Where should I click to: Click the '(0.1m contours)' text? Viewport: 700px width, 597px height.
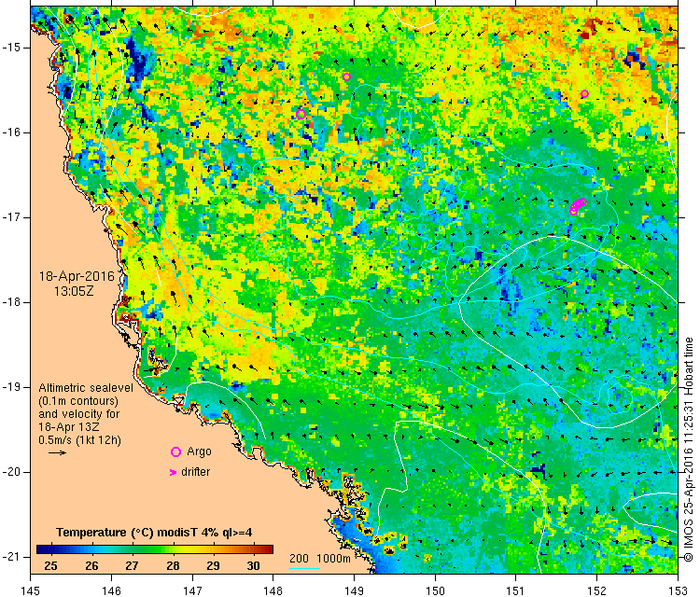click(78, 401)
